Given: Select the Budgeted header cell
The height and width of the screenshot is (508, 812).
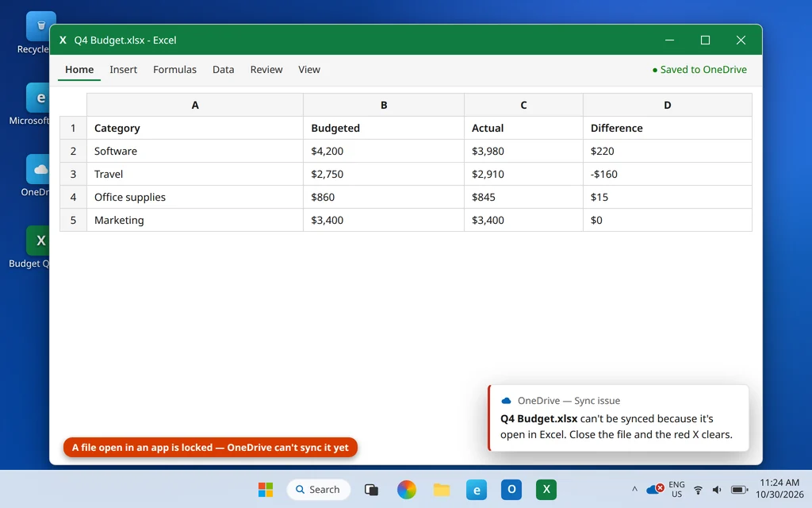Looking at the screenshot, I should (384, 128).
